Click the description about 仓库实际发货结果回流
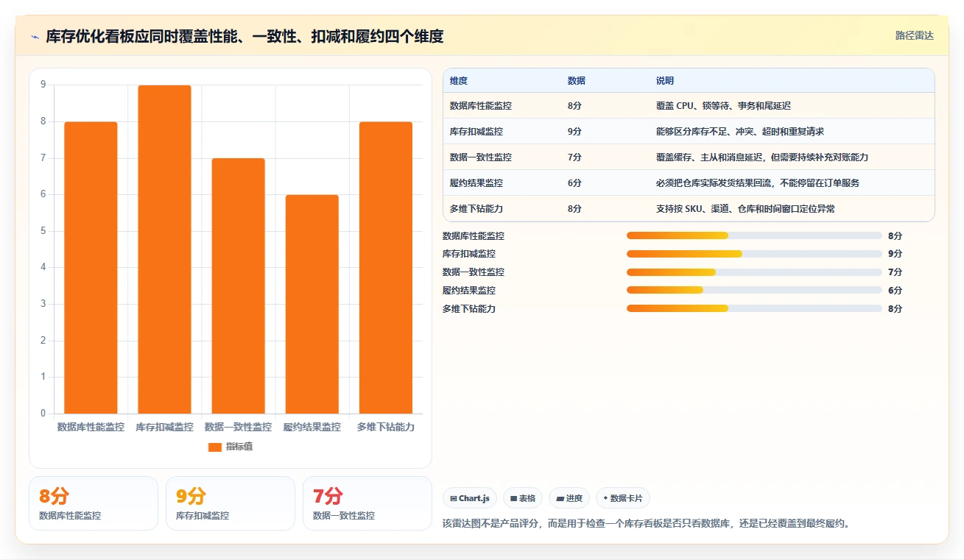 [757, 183]
